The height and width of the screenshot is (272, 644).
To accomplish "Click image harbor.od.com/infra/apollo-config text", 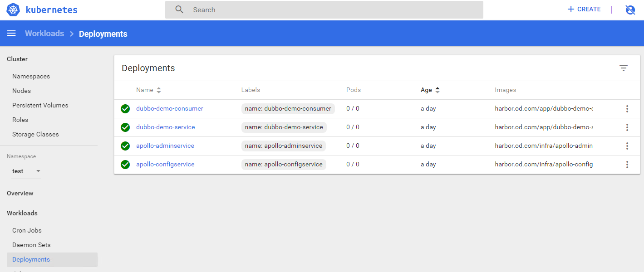I will coord(544,165).
